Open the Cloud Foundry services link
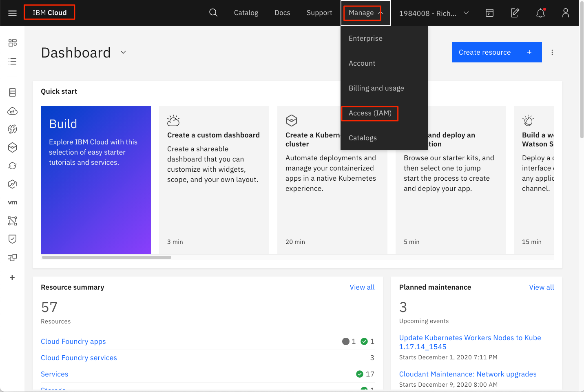The width and height of the screenshot is (584, 392). coord(79,358)
